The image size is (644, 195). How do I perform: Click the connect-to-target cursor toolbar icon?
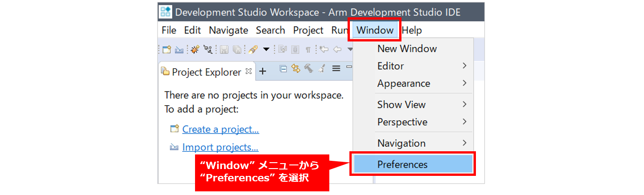(208, 49)
